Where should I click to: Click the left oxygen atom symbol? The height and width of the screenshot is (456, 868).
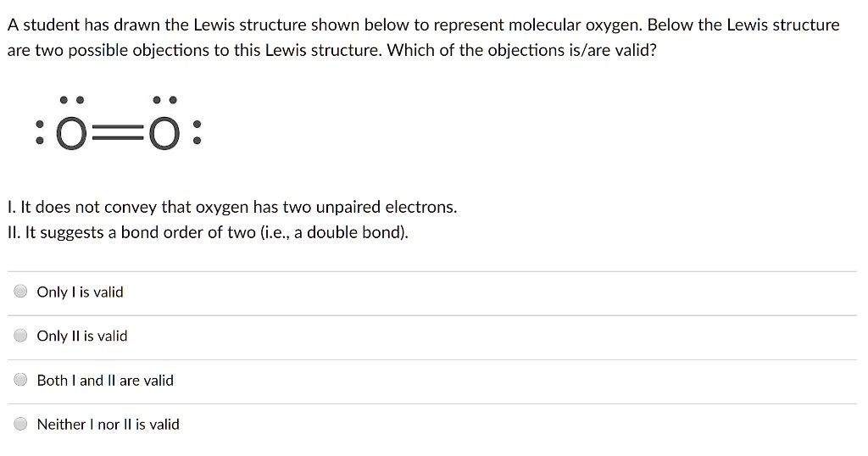pyautogui.click(x=71, y=135)
